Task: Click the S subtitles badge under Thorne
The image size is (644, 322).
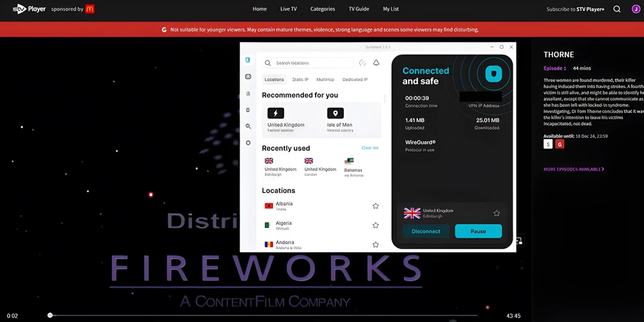Action: coord(548,144)
